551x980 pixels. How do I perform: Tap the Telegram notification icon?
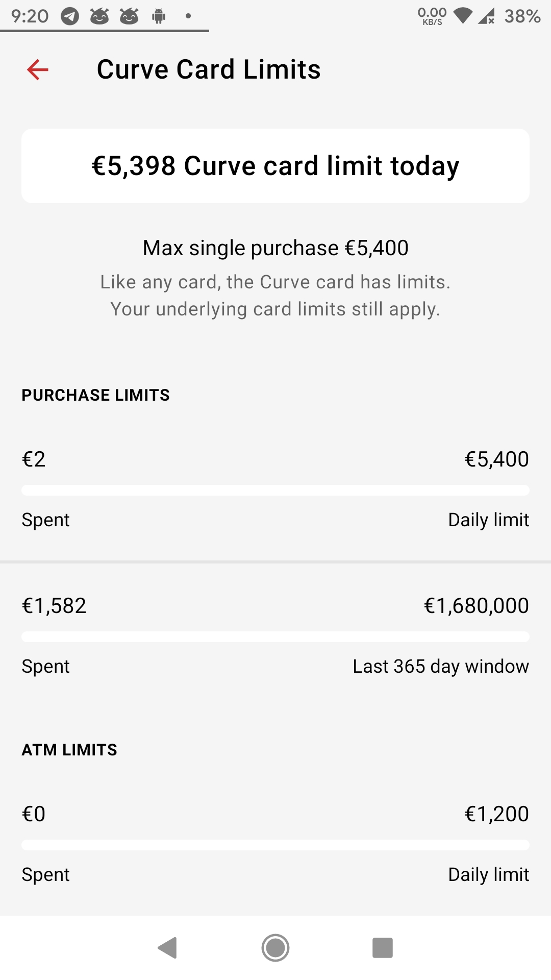click(x=70, y=16)
